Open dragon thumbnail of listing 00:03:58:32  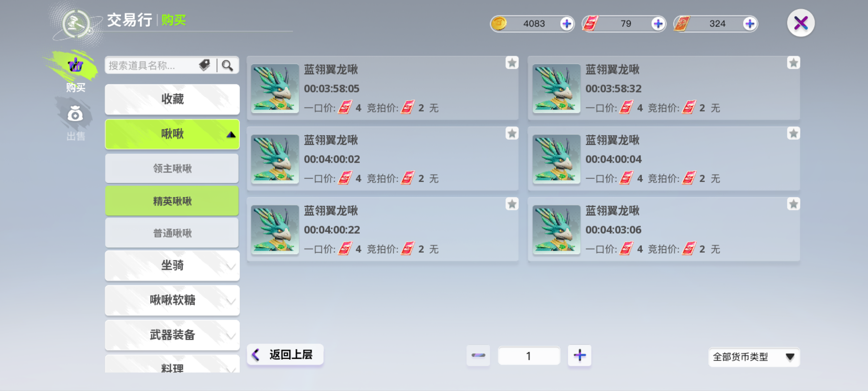coord(556,88)
